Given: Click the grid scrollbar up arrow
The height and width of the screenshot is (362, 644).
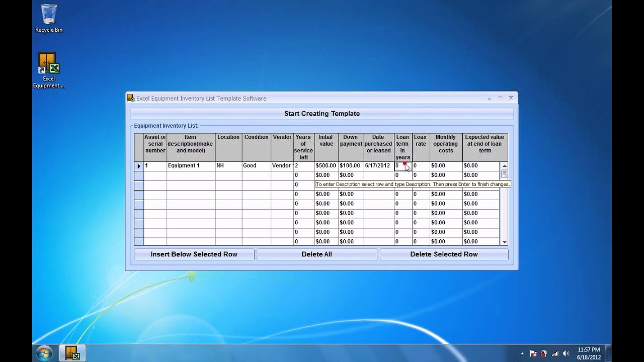Looking at the screenshot, I should (504, 165).
